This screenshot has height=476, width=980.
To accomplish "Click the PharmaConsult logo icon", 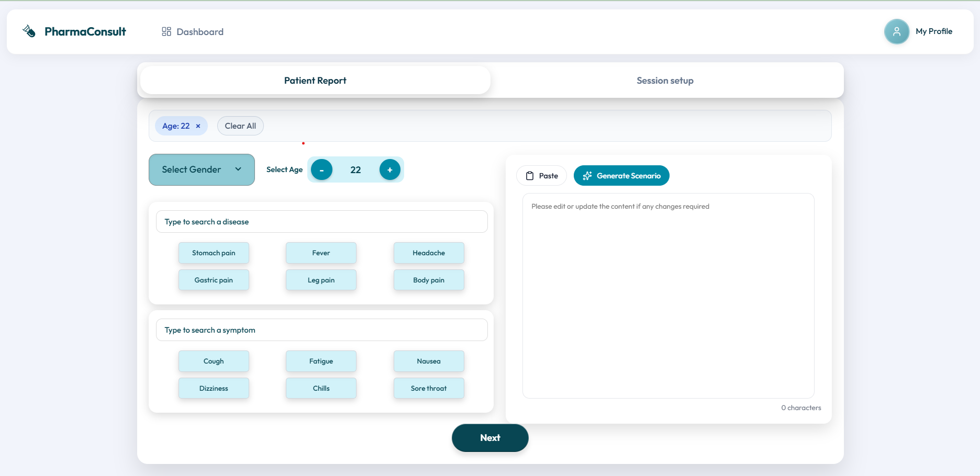I will pyautogui.click(x=29, y=31).
